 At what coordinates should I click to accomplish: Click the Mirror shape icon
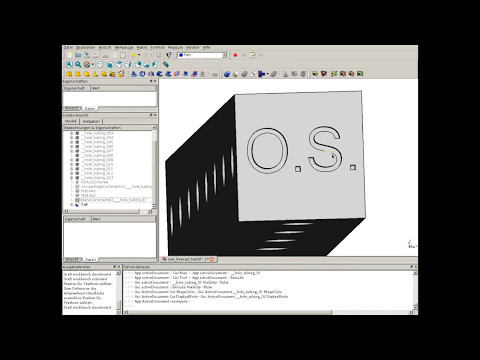151,74
